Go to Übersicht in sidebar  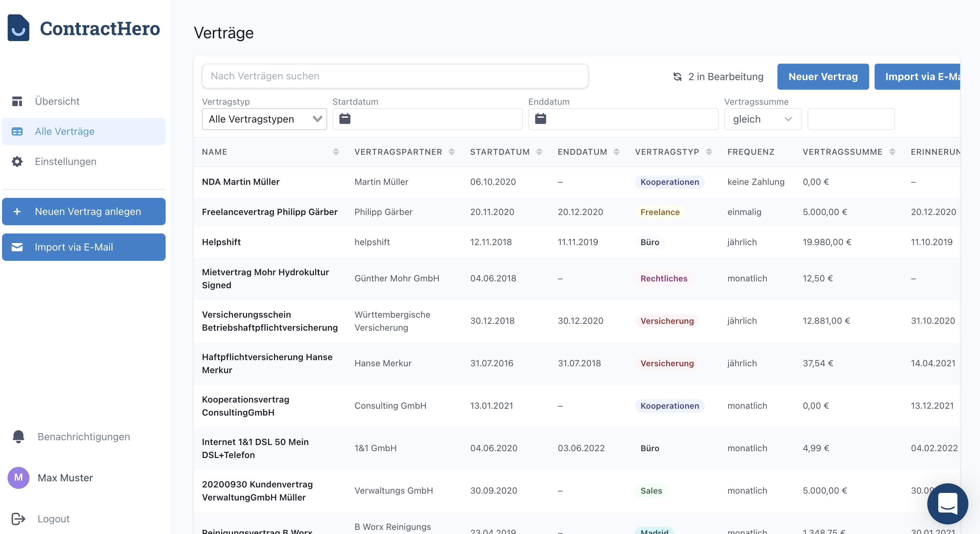coord(57,101)
